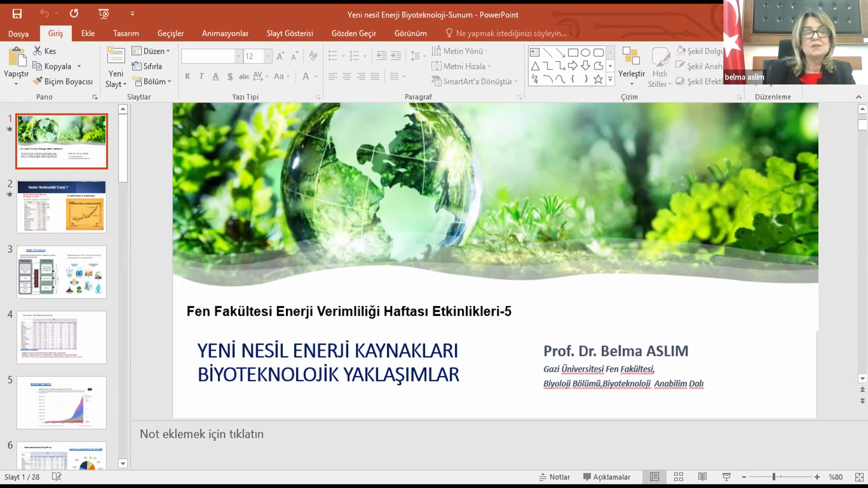The width and height of the screenshot is (868, 488).
Task: Click the numbered list icon
Action: coord(354,56)
